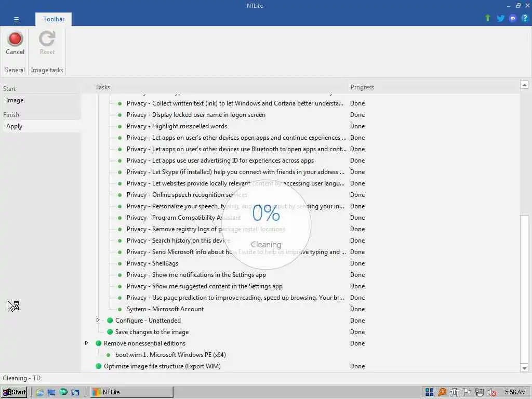
Task: Click the orange magnifier tray icon
Action: click(x=442, y=392)
